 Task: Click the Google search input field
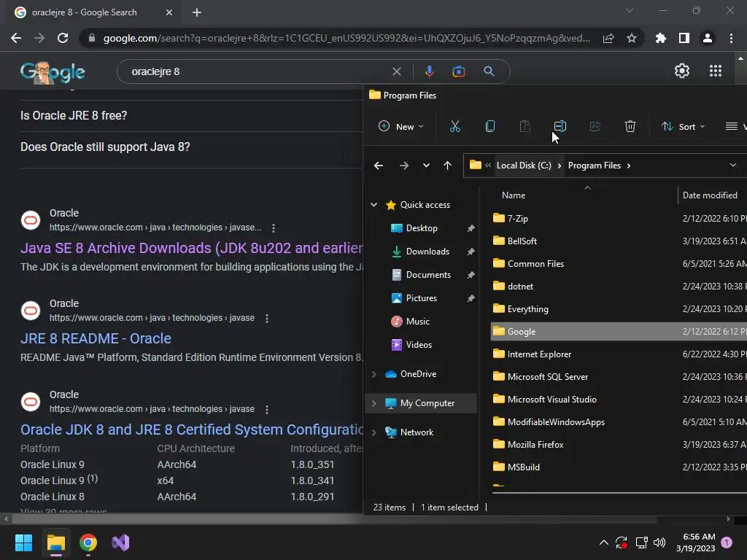(x=258, y=71)
